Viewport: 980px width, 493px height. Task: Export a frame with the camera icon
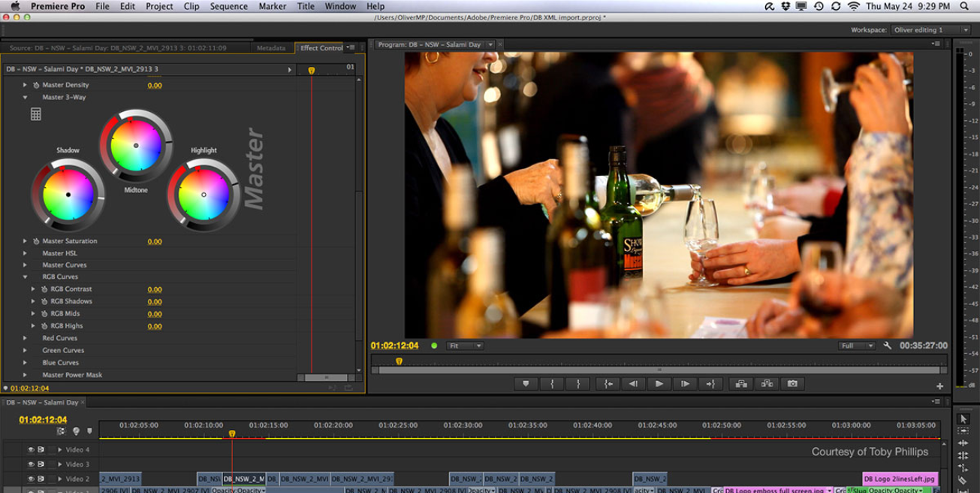792,383
